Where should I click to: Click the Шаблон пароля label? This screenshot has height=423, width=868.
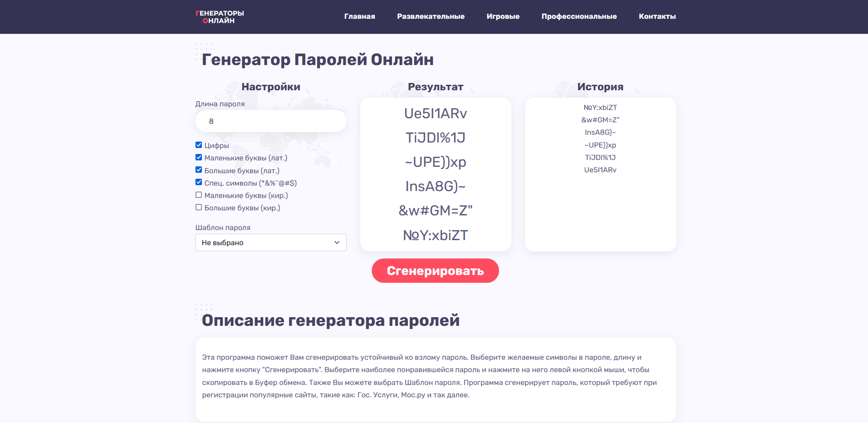(x=223, y=227)
